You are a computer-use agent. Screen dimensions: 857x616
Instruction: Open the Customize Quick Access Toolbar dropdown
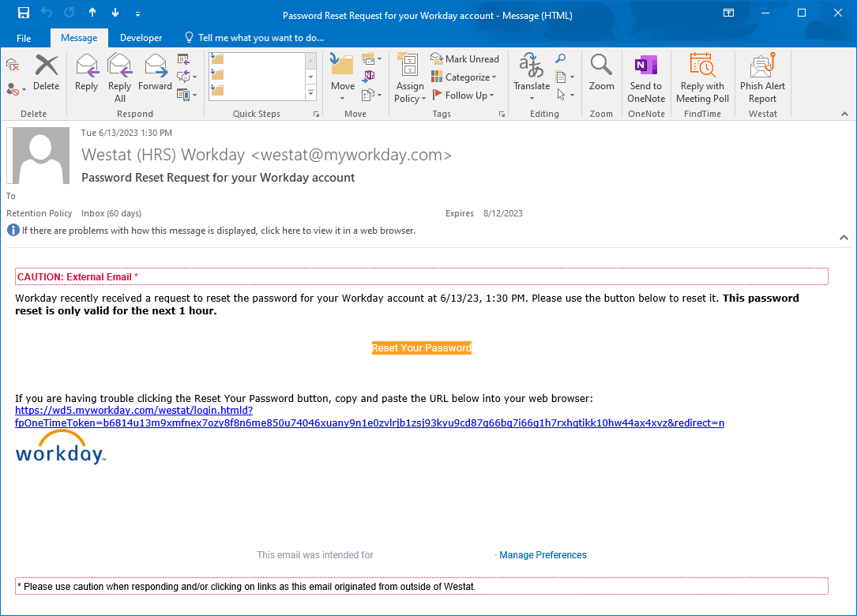coord(137,13)
